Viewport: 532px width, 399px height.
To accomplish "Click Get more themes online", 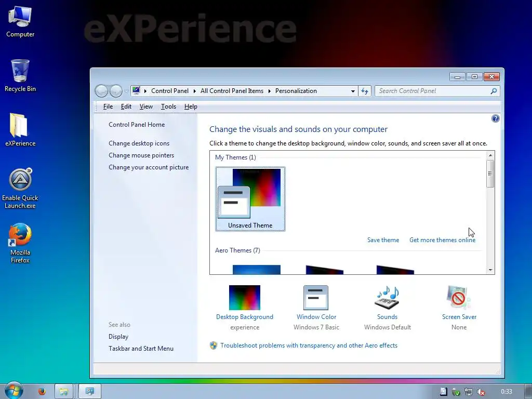I will tap(442, 240).
